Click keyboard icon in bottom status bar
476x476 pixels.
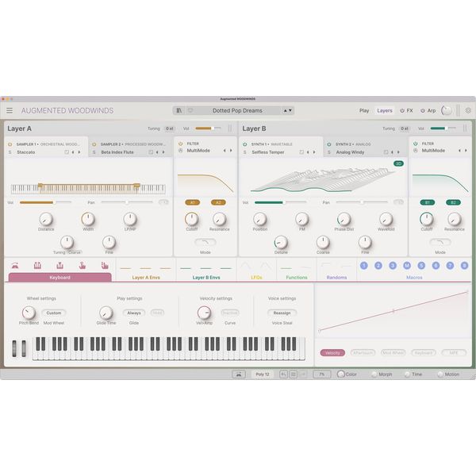(239, 374)
